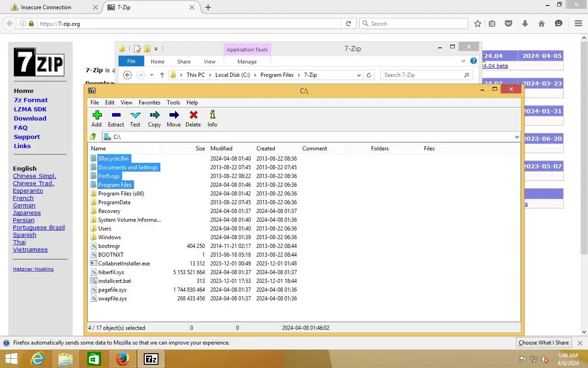The height and width of the screenshot is (368, 588).
Task: Click the Add toolbar icon in 7-Zip
Action: click(96, 118)
